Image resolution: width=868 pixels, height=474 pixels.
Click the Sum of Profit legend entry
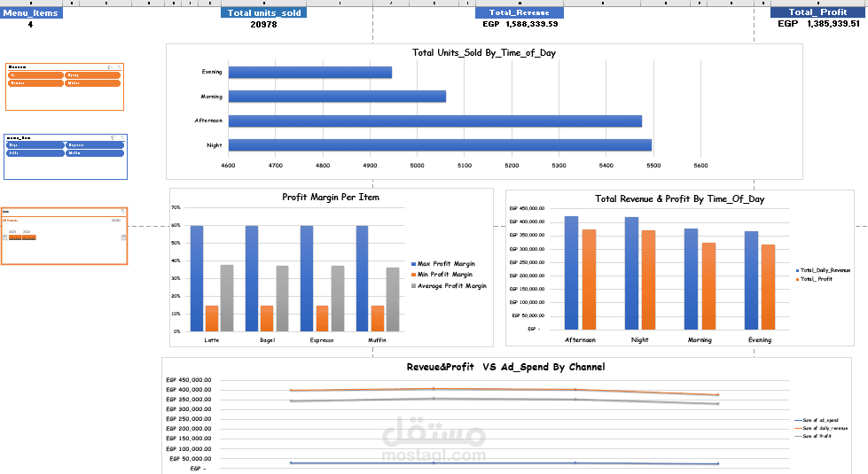click(x=813, y=437)
